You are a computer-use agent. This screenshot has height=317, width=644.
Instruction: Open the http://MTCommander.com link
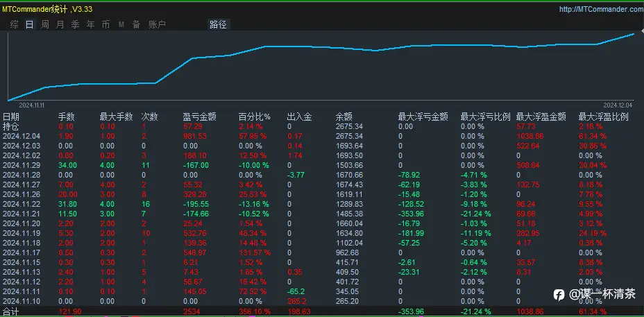601,10
